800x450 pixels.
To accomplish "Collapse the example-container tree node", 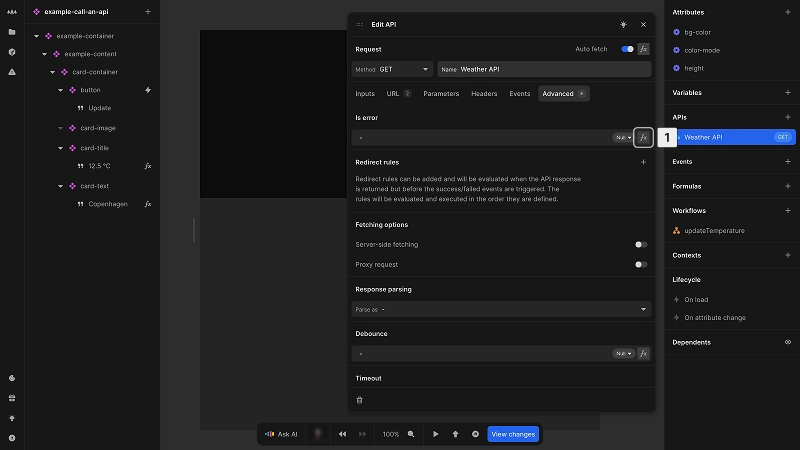I will (36, 36).
